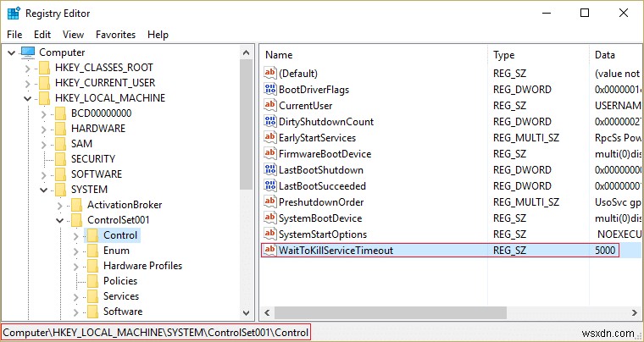Click the values pane scroll left arrow

point(267,313)
